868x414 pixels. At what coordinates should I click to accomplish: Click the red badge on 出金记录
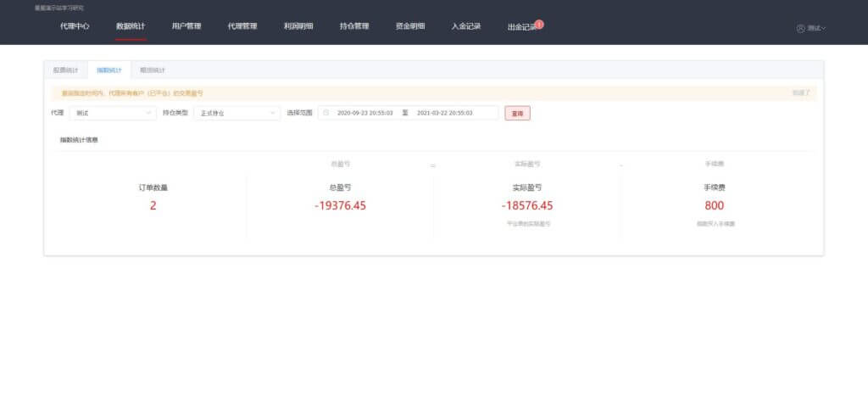539,24
